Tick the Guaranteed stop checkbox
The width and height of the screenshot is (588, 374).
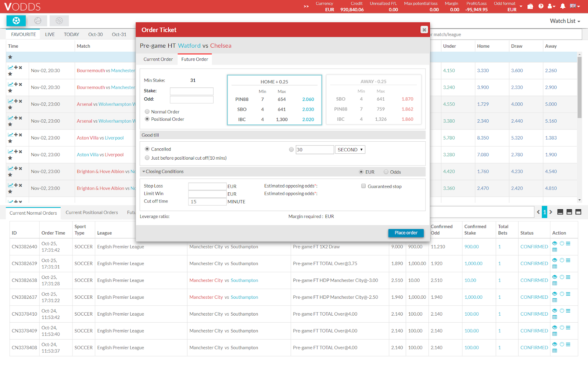pyautogui.click(x=363, y=186)
